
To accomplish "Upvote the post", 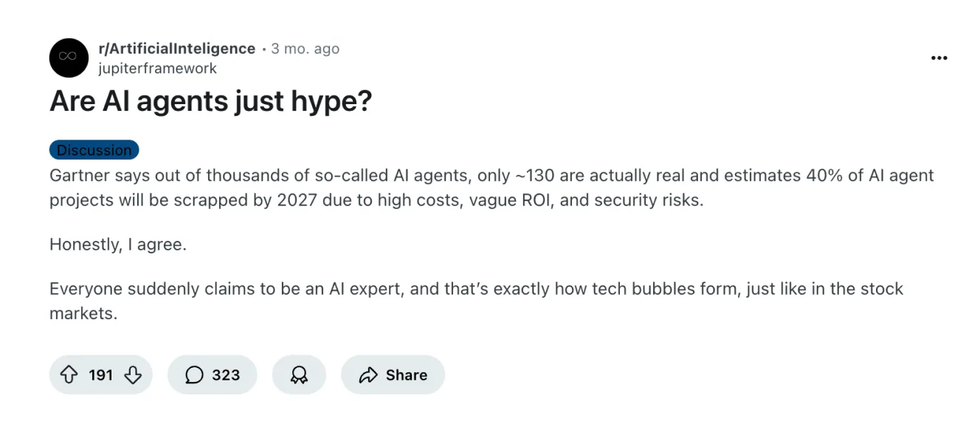I will (x=69, y=375).
